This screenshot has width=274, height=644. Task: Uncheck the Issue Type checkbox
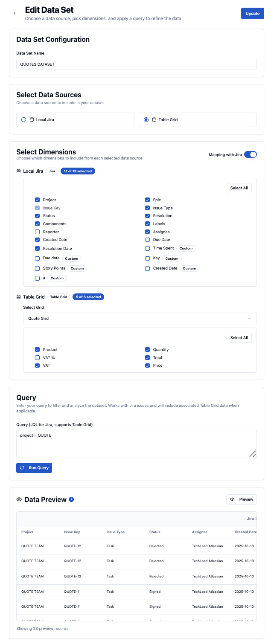(x=148, y=208)
